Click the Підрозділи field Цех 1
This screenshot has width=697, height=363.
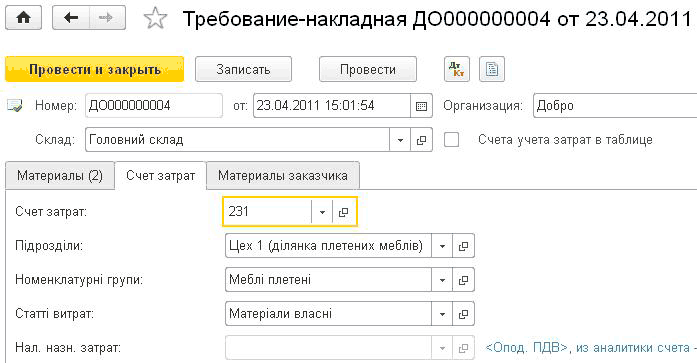(328, 246)
